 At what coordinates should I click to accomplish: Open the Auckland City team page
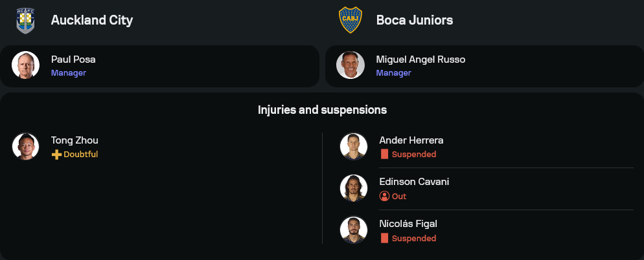pos(92,20)
